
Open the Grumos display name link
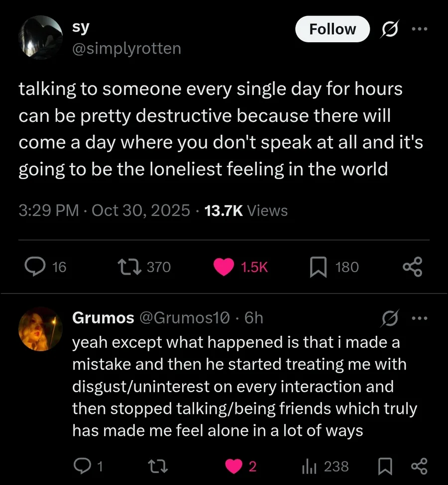(x=103, y=317)
